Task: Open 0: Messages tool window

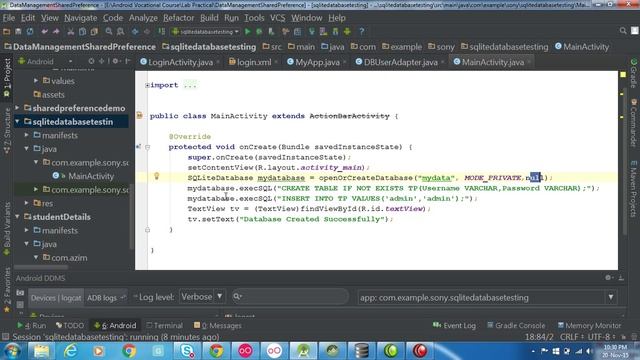Action: pos(218,325)
